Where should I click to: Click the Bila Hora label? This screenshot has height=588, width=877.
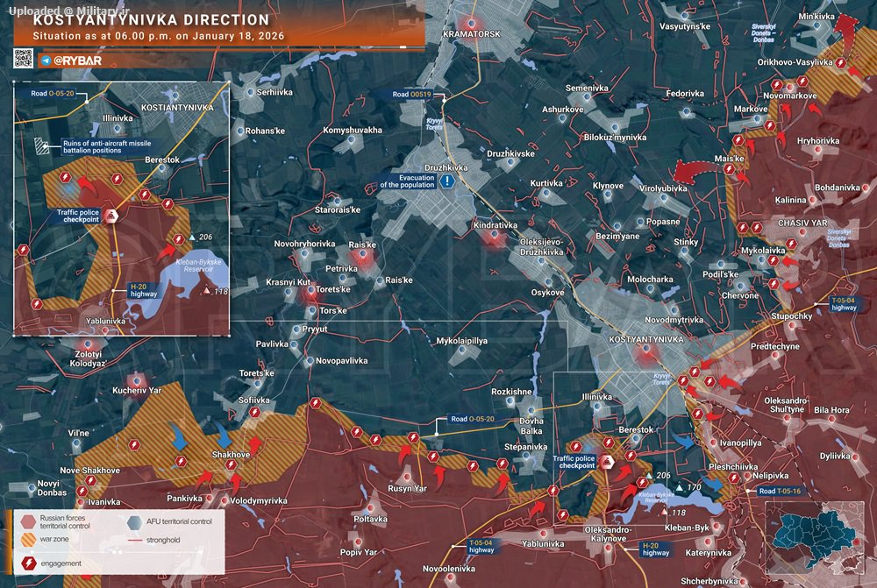click(x=831, y=410)
